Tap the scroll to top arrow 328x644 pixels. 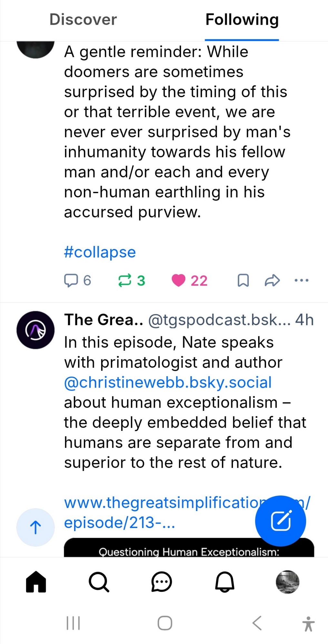tap(35, 527)
